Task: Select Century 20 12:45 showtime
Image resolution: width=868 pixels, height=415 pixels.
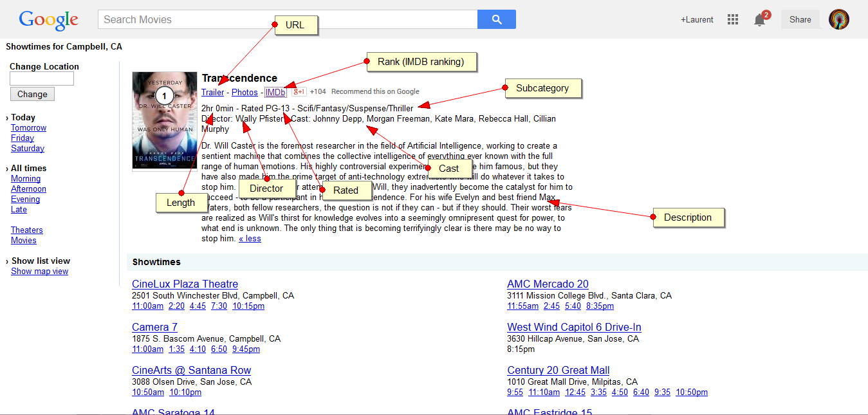Action: [575, 392]
